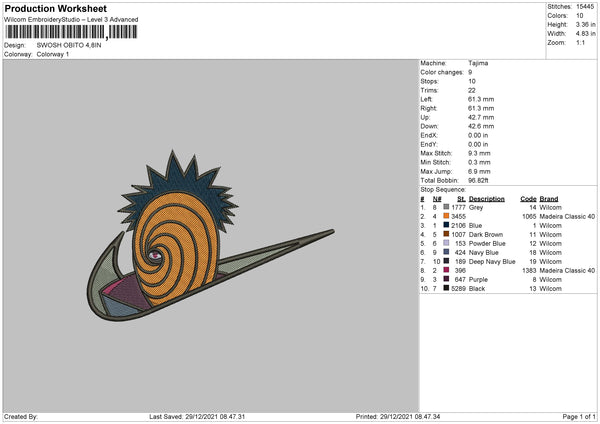Viewport: 600px width, 424px height.
Task: Click the design name 'SWOSH OBITO 4,8IN'
Action: coord(69,45)
